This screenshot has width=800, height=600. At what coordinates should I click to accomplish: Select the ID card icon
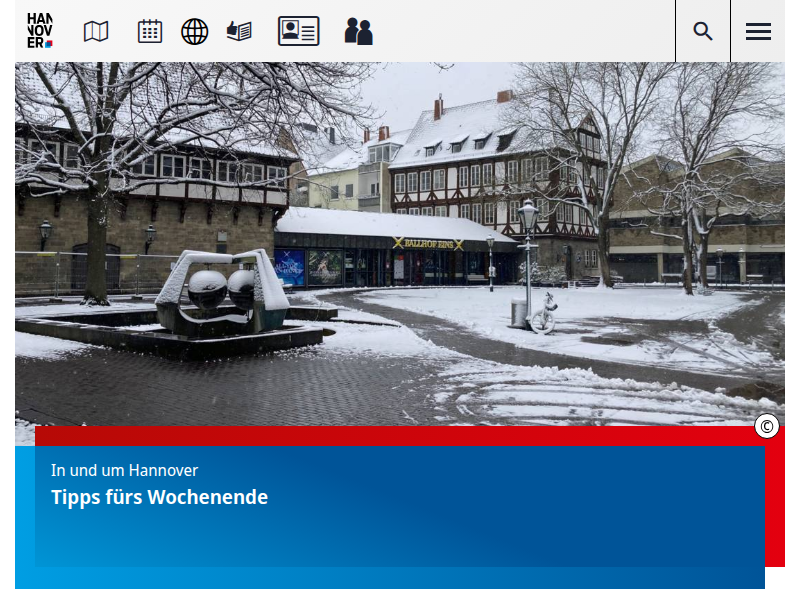click(298, 31)
